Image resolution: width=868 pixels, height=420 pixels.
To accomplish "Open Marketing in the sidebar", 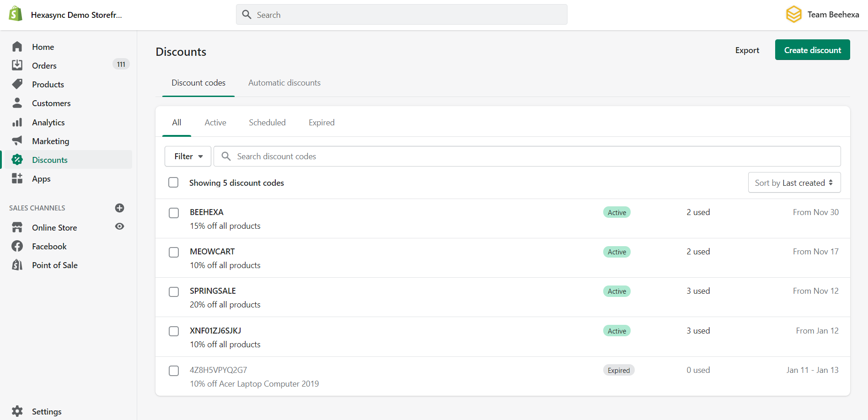I will 51,141.
